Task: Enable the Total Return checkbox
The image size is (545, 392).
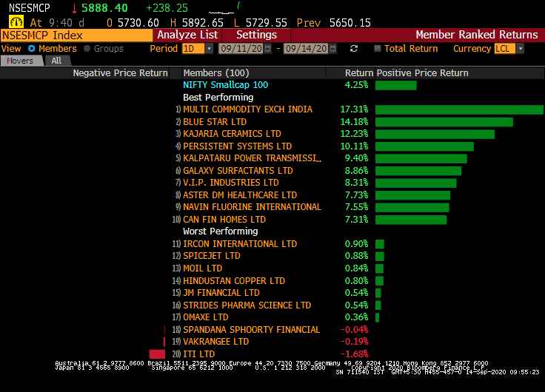Action: click(378, 49)
